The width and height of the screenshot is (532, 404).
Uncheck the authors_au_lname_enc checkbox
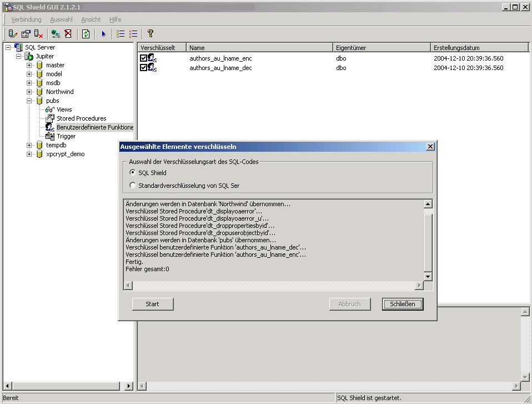pyautogui.click(x=143, y=58)
